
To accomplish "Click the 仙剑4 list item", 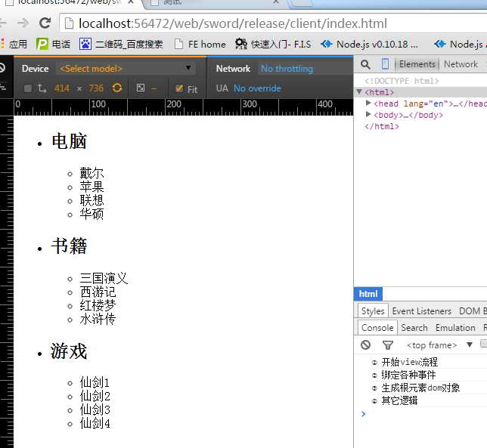I will 95,424.
